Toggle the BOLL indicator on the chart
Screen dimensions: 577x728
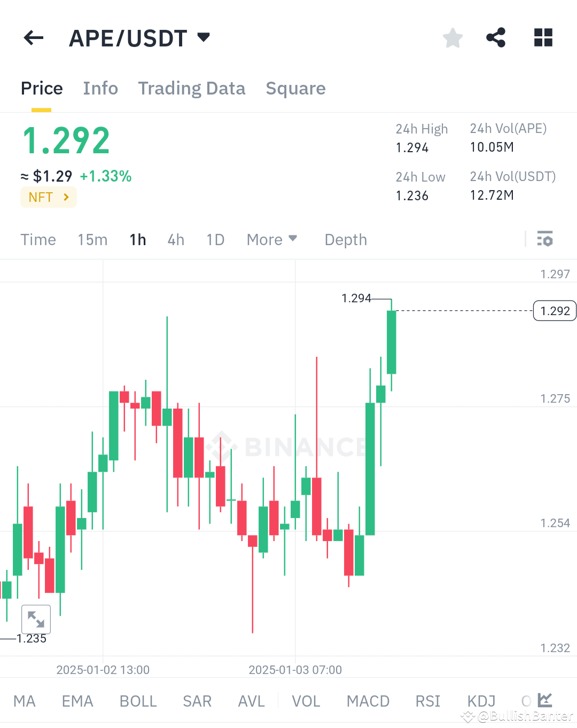click(138, 700)
